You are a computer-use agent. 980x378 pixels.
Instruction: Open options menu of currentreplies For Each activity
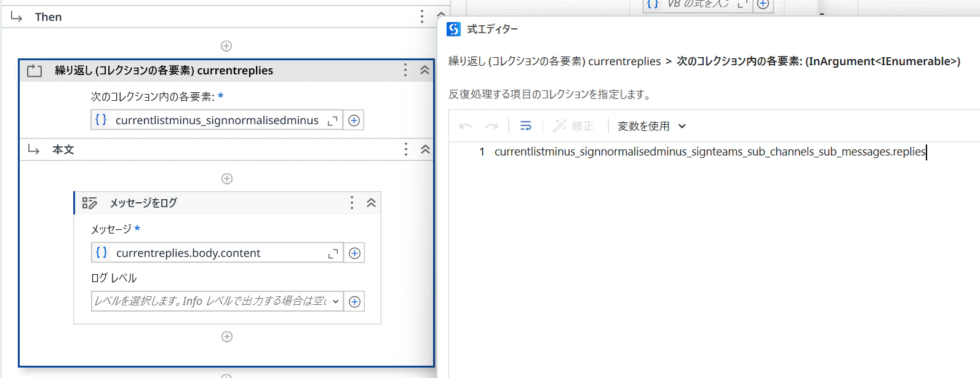pyautogui.click(x=405, y=70)
